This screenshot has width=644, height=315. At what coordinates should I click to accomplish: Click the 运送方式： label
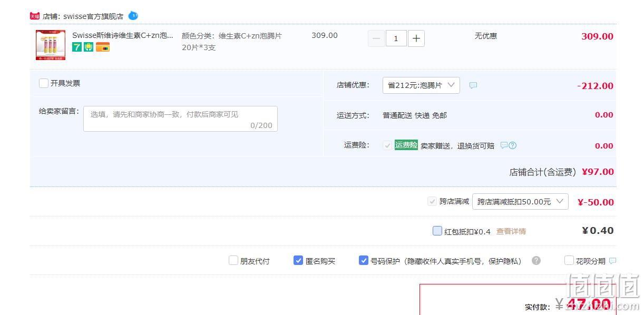[x=353, y=115]
